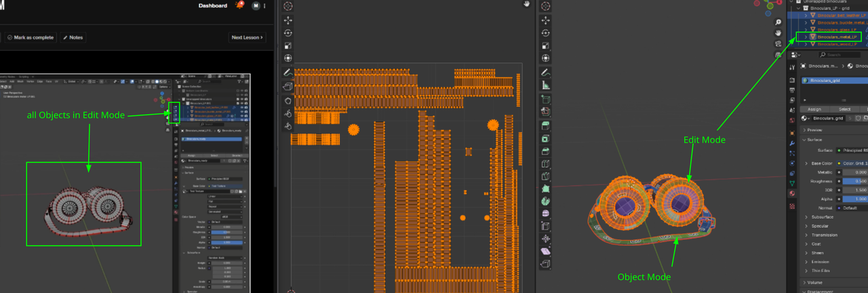The image size is (868, 293).
Task: Toggle perspective/orthographic view grid icon
Action: 778,55
